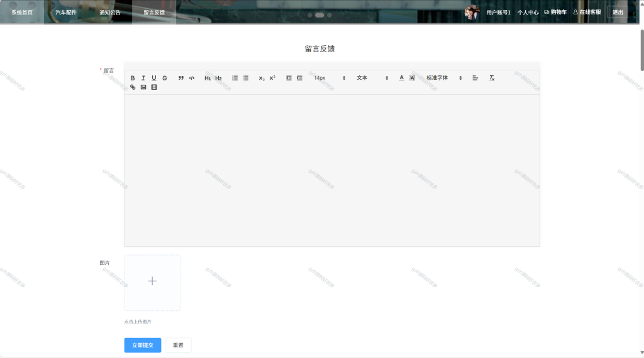This screenshot has width=644, height=358.
Task: Open the text color picker
Action: [402, 78]
